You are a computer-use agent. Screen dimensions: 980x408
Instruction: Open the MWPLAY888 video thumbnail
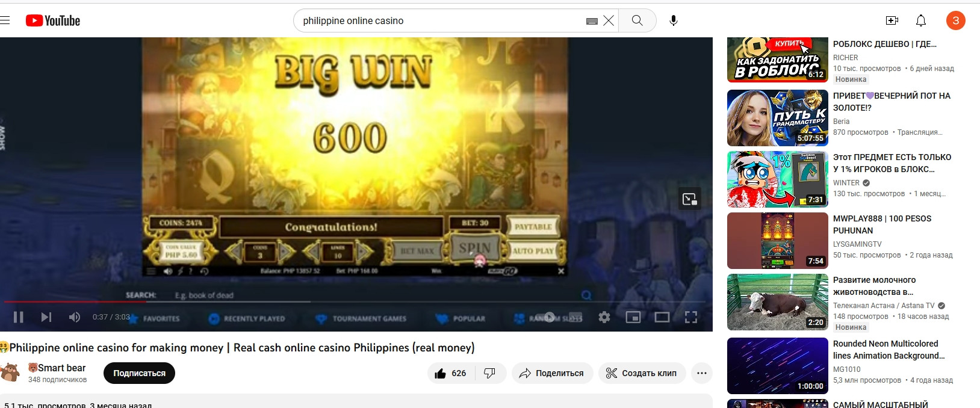tap(778, 241)
